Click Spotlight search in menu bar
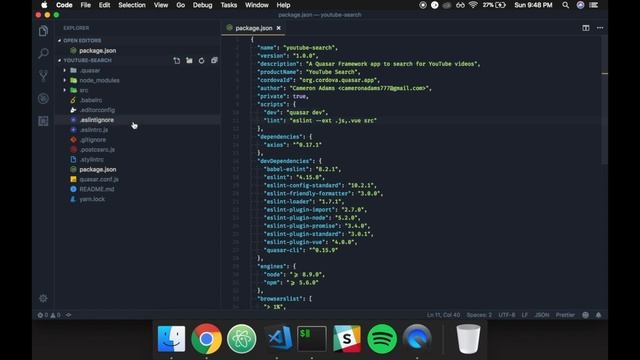640x360 pixels. pyautogui.click(x=565, y=5)
